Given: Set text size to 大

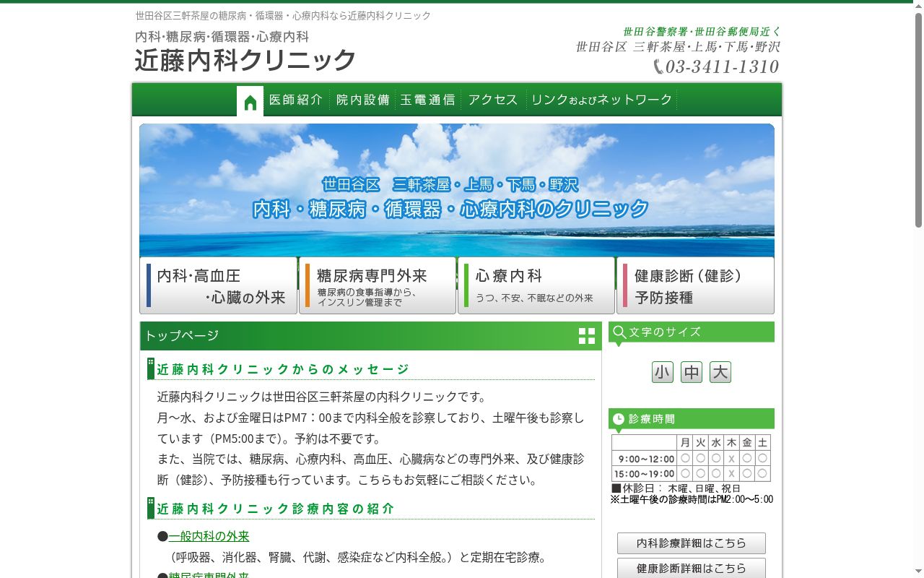Looking at the screenshot, I should pos(720,372).
